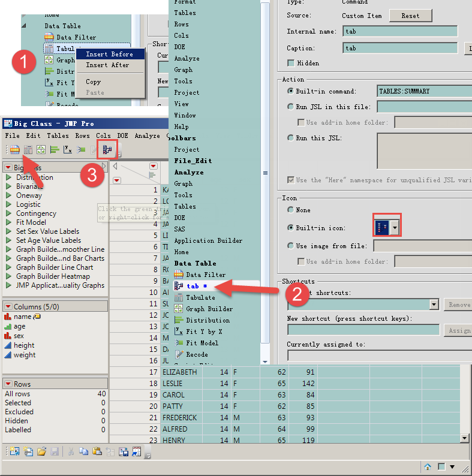
Task: Click the continuous icon beside the height column
Action: [8, 345]
